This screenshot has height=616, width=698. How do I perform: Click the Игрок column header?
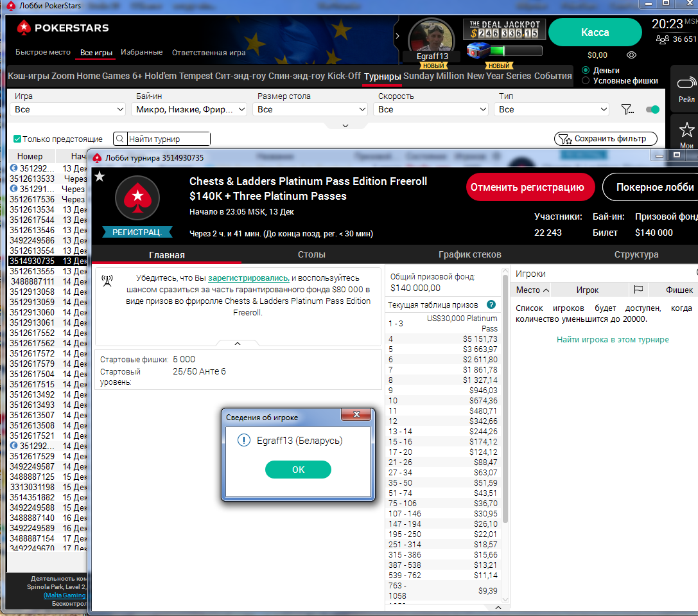[x=588, y=290]
